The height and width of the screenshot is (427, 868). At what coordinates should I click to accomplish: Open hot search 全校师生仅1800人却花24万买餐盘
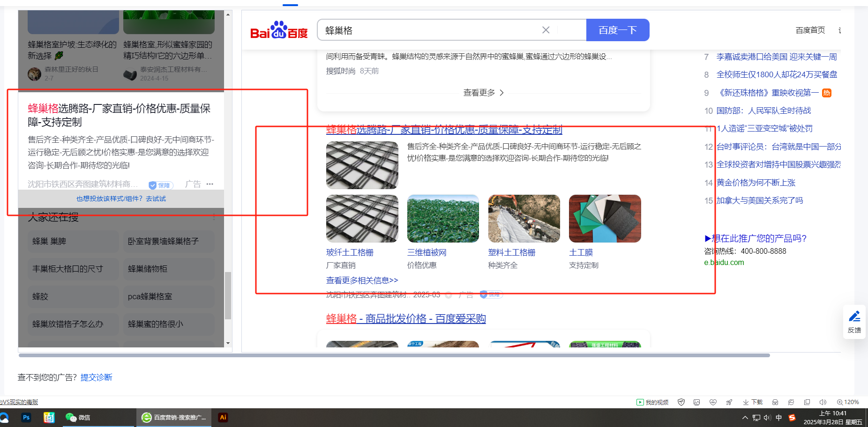click(777, 74)
